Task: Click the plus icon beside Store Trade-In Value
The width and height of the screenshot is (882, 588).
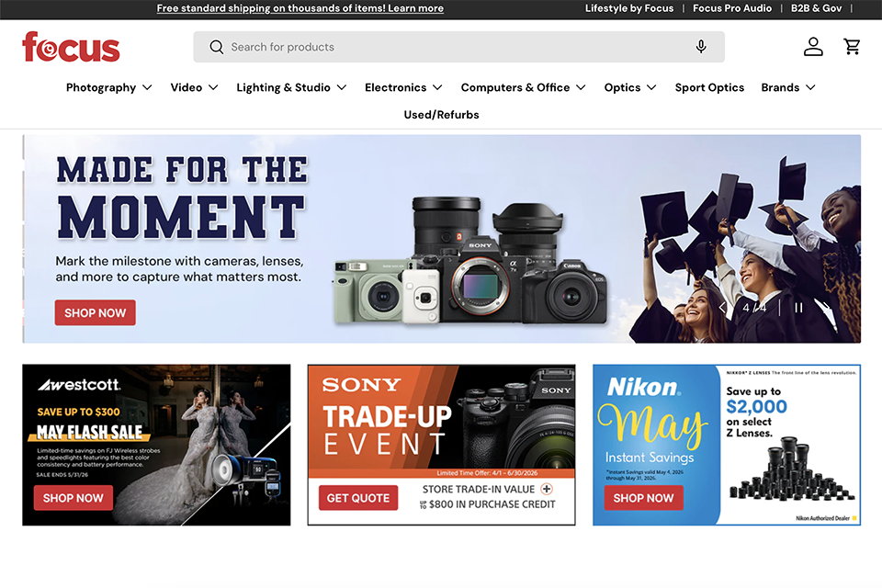Action: click(x=547, y=489)
